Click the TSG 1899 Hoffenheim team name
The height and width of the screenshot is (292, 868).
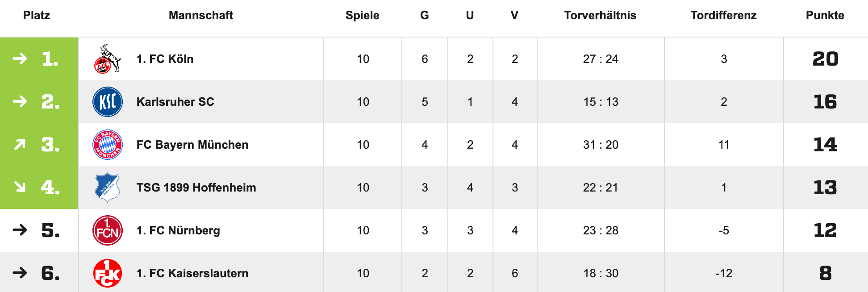[x=196, y=188]
